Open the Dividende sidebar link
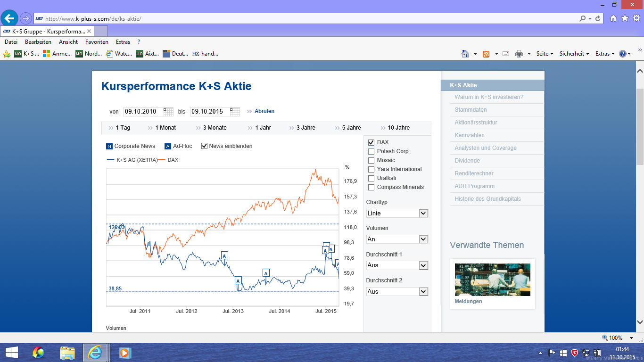644x362 pixels. 467,161
